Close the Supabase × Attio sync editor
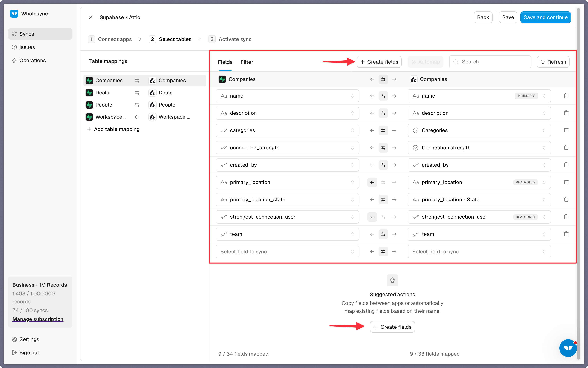 91,17
